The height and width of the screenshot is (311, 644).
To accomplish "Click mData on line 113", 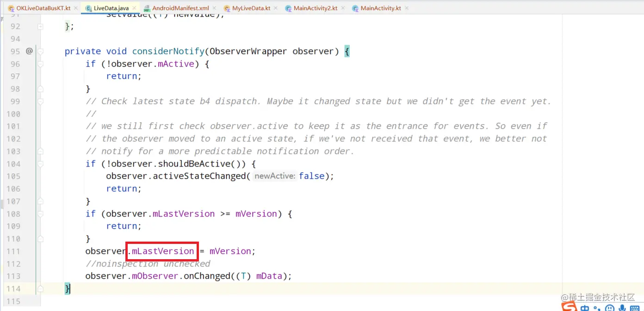I will click(269, 276).
